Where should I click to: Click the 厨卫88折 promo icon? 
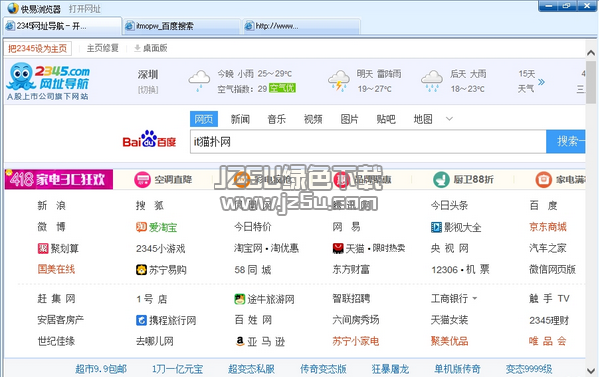(441, 180)
